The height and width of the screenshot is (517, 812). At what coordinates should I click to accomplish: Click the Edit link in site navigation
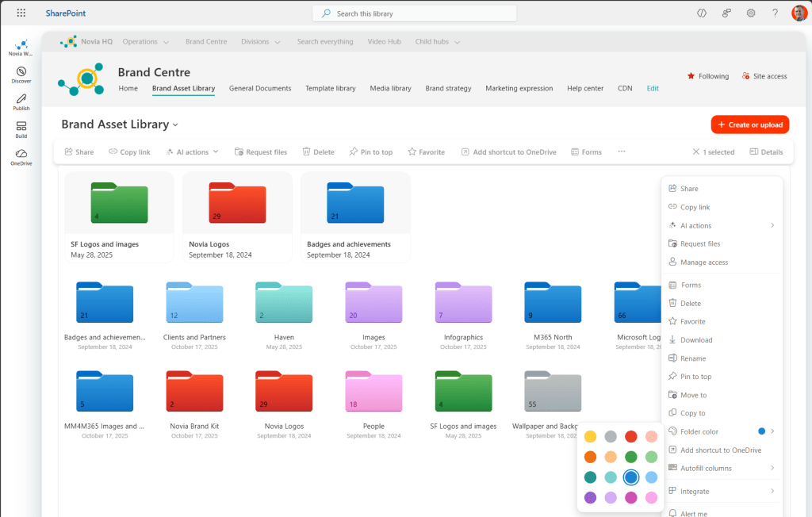click(x=652, y=88)
